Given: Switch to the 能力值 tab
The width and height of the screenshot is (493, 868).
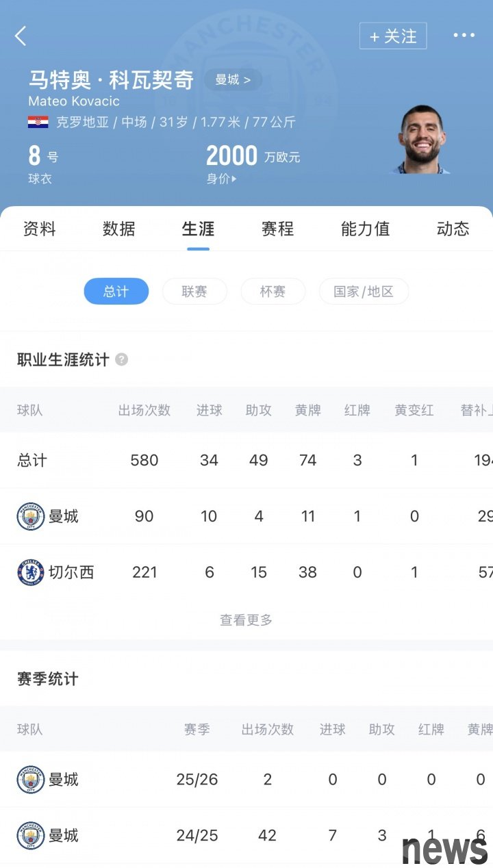Looking at the screenshot, I should tap(365, 229).
